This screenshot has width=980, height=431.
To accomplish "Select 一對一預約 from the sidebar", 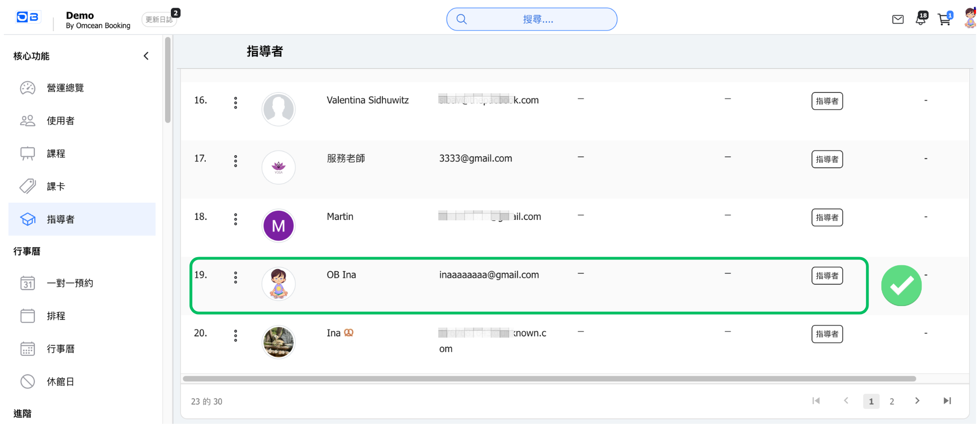I will pyautogui.click(x=70, y=283).
